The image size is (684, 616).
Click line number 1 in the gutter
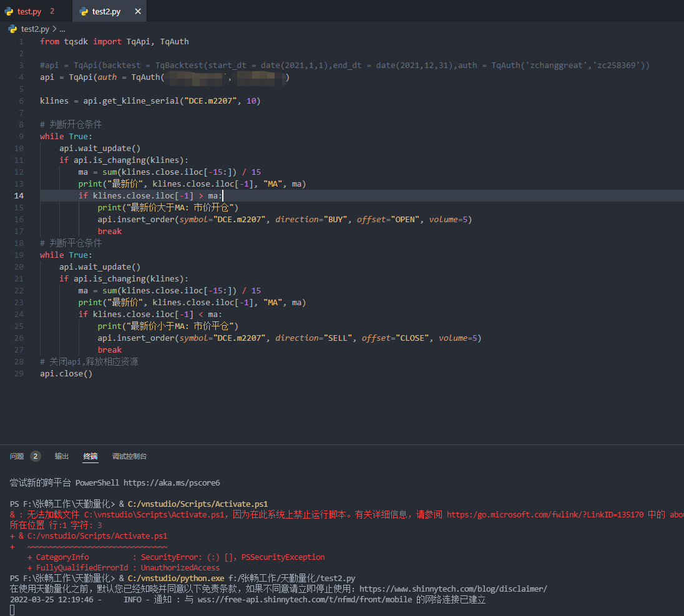click(21, 42)
